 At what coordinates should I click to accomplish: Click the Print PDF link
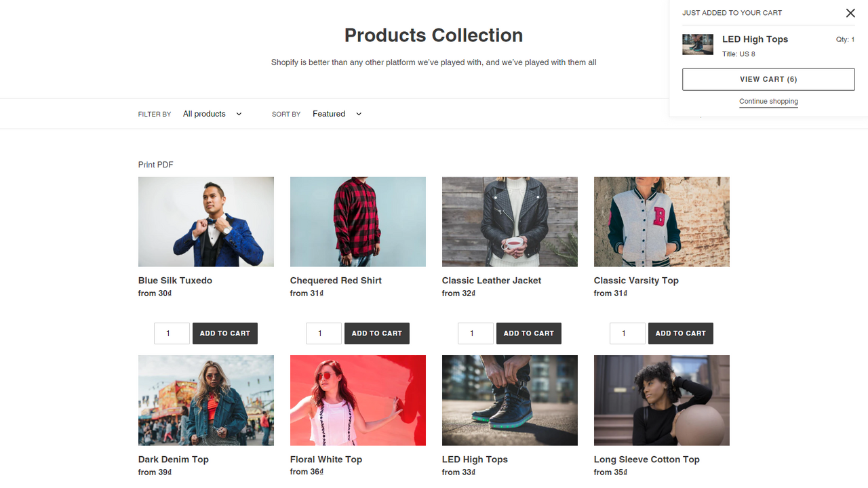tap(155, 164)
